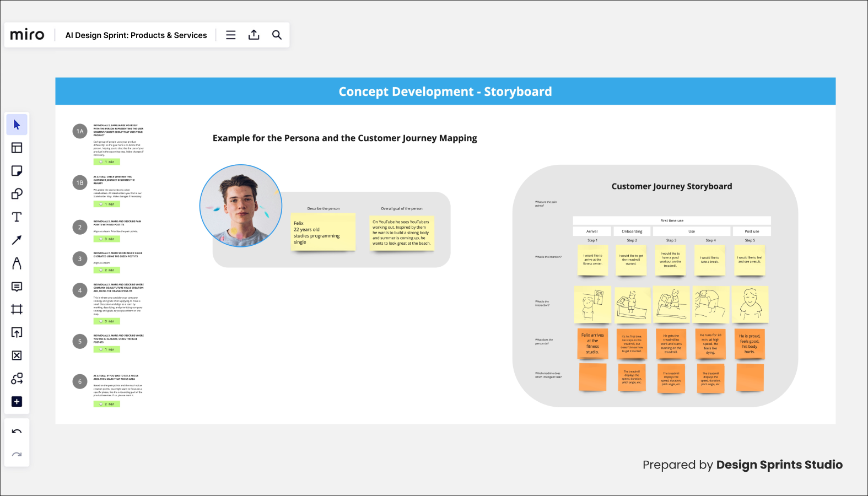
Task: Select sticky 'I would like to feel and see a result'
Action: (750, 260)
